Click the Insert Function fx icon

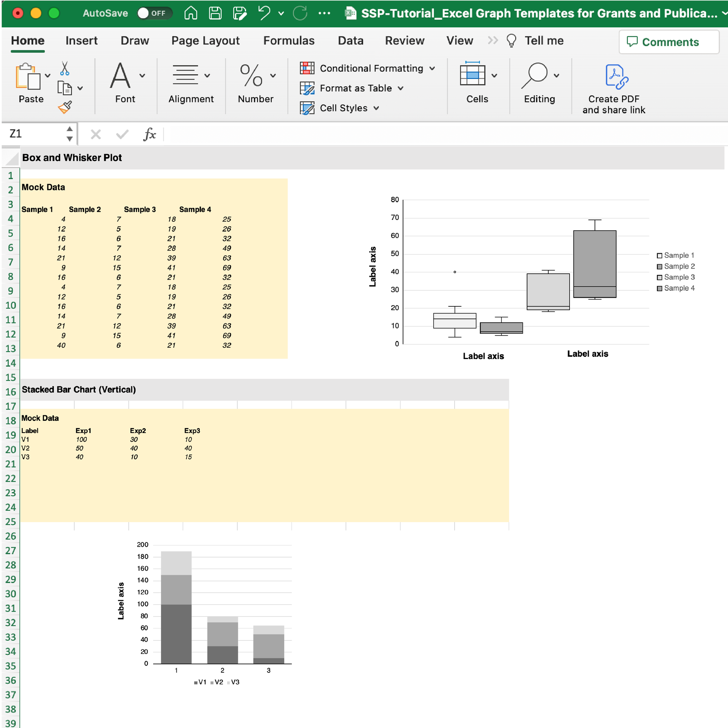150,134
